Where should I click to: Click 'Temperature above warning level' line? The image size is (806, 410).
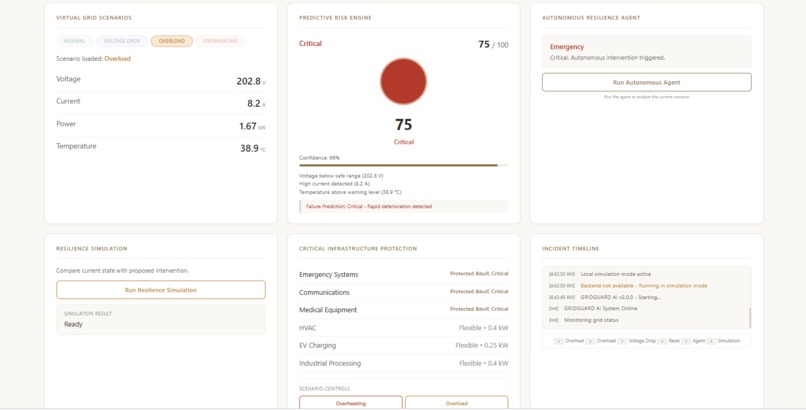[x=350, y=192]
